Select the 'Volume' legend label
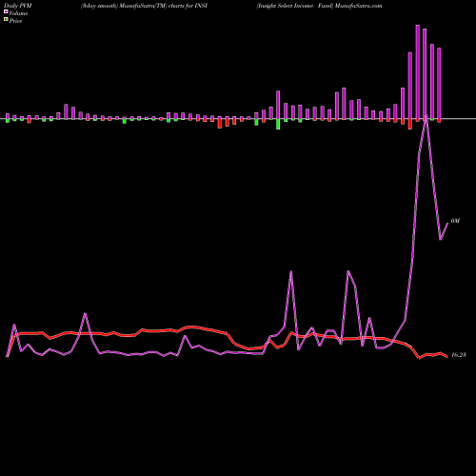The image size is (476, 476). (x=18, y=13)
